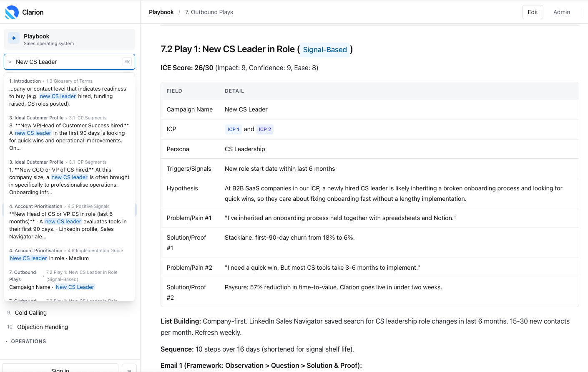Click the Signal-Based tag in the heading
This screenshot has height=372, width=588.
[x=325, y=50]
